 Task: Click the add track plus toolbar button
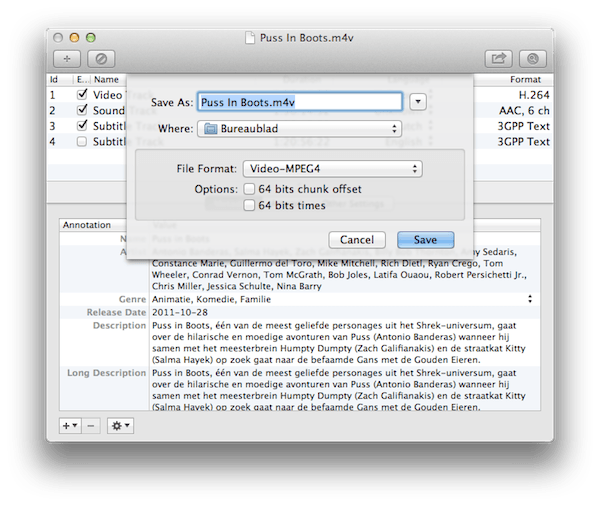(x=67, y=59)
